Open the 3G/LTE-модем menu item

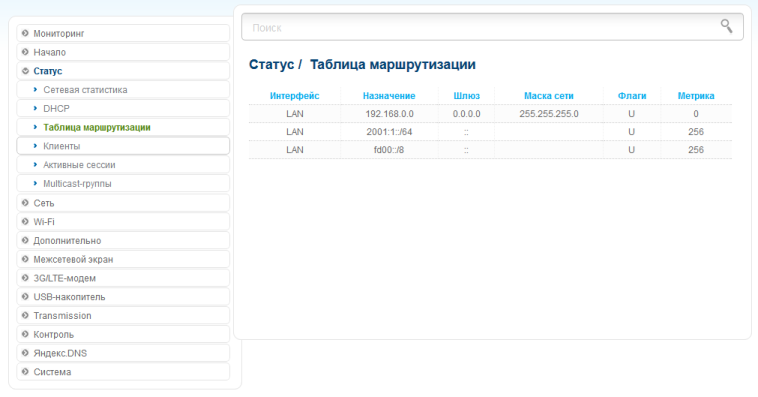point(123,279)
